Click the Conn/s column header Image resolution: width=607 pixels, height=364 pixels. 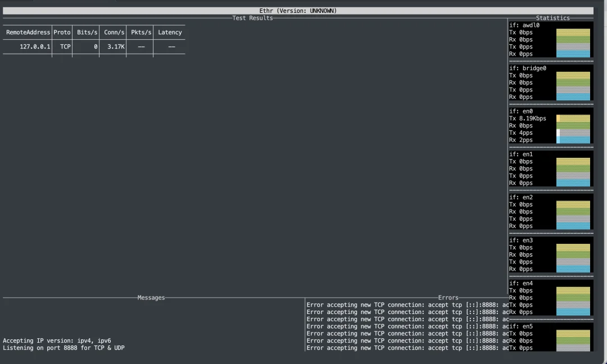coord(114,33)
